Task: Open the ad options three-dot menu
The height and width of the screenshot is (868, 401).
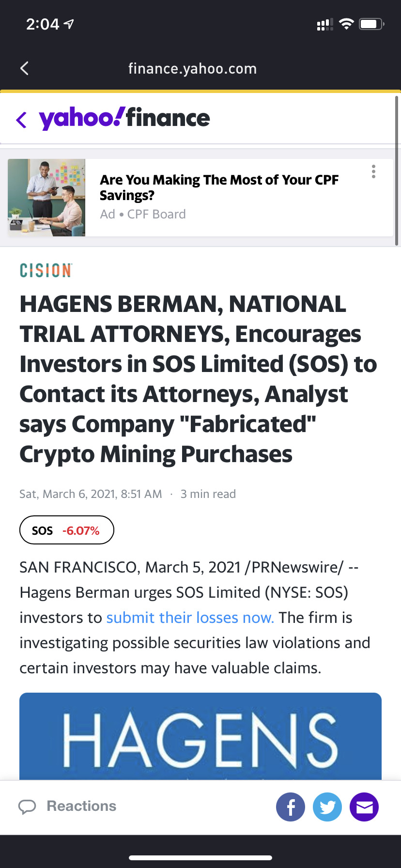Action: click(x=373, y=171)
